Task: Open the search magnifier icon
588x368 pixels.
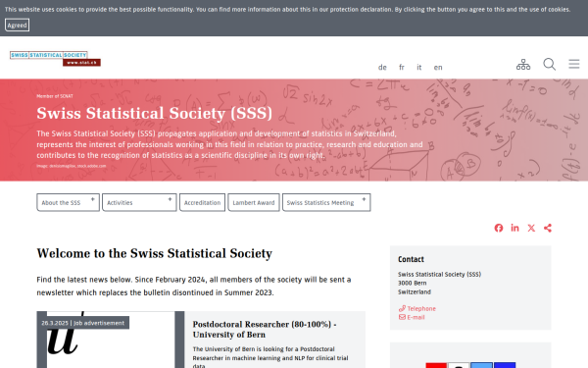Action: tap(550, 64)
